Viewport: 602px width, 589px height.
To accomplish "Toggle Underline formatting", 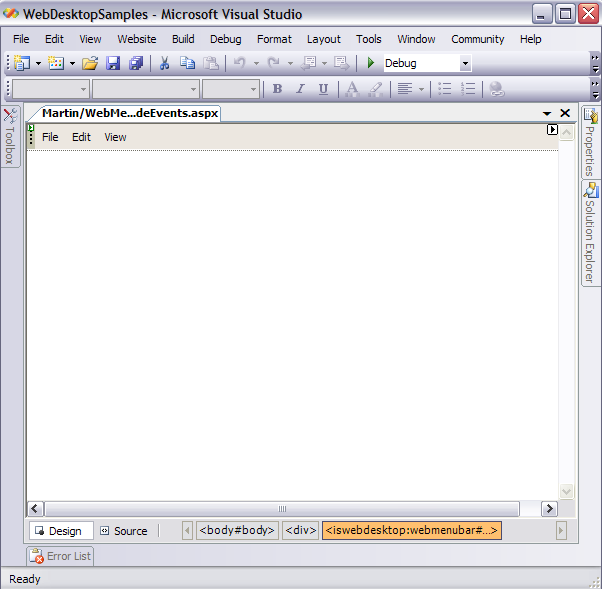I will pyautogui.click(x=323, y=89).
